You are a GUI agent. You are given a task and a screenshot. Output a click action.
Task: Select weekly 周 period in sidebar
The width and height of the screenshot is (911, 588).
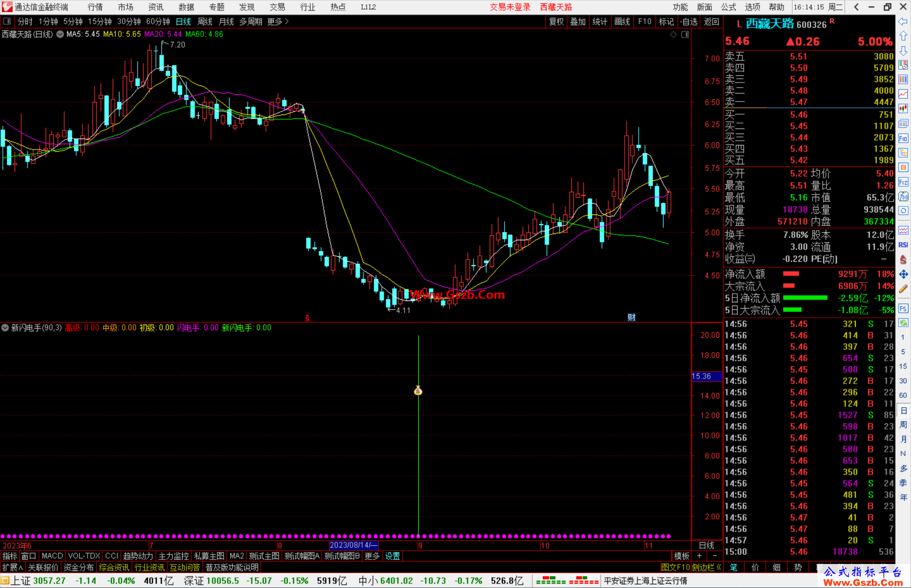click(903, 425)
